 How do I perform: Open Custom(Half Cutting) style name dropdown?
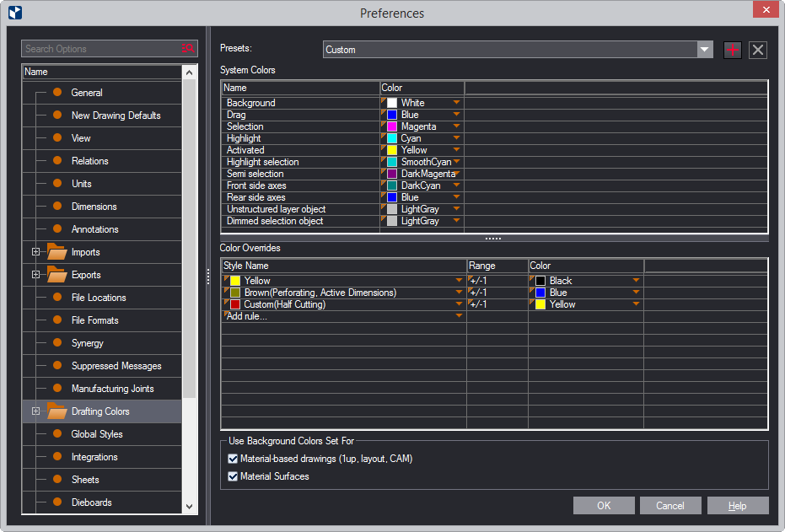coord(459,304)
